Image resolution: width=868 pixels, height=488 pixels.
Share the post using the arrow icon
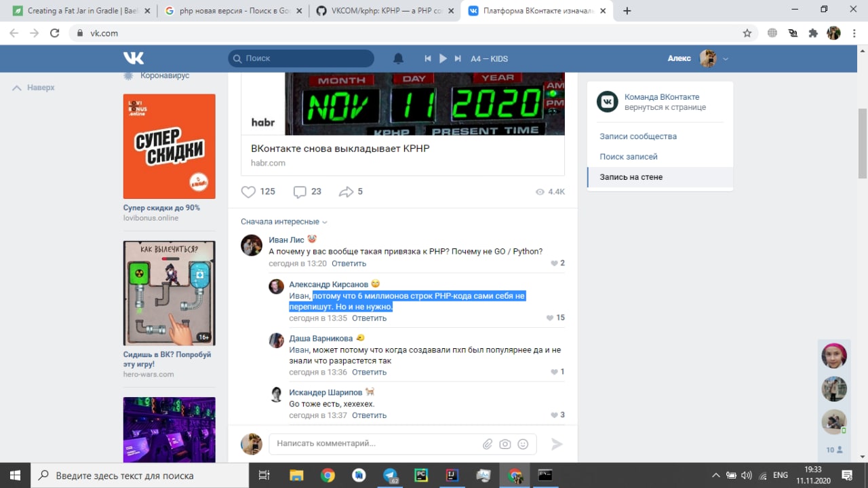[347, 191]
